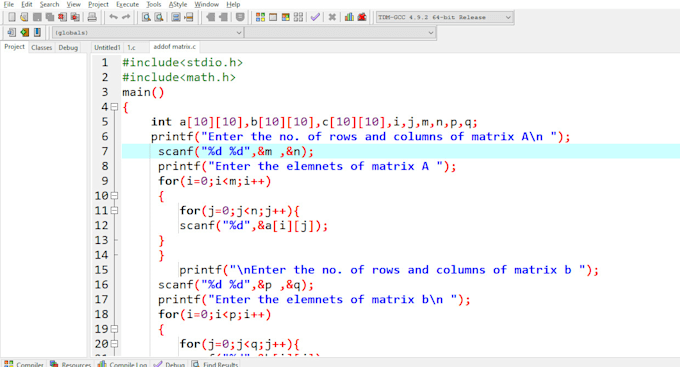The width and height of the screenshot is (680, 367).
Task: Click the blue bookmark icon in second row
Action: (37, 32)
